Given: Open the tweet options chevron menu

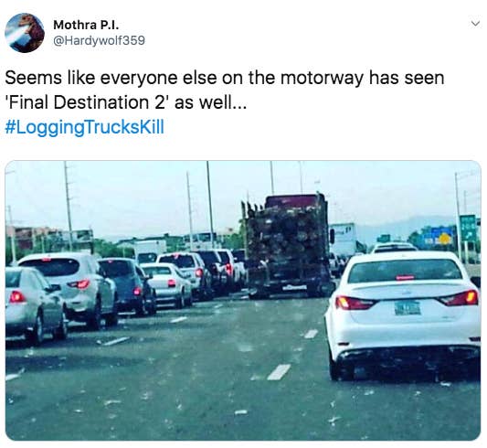Looking at the screenshot, I should pos(475,24).
